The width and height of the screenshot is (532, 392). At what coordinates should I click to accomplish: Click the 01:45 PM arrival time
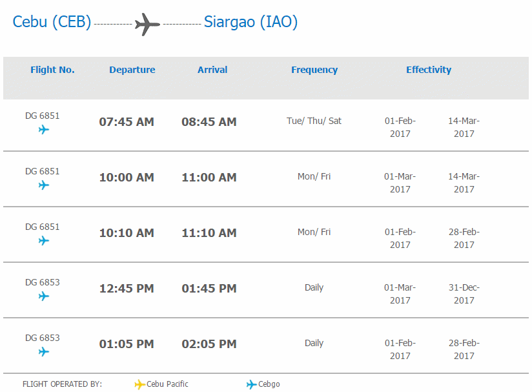(209, 288)
